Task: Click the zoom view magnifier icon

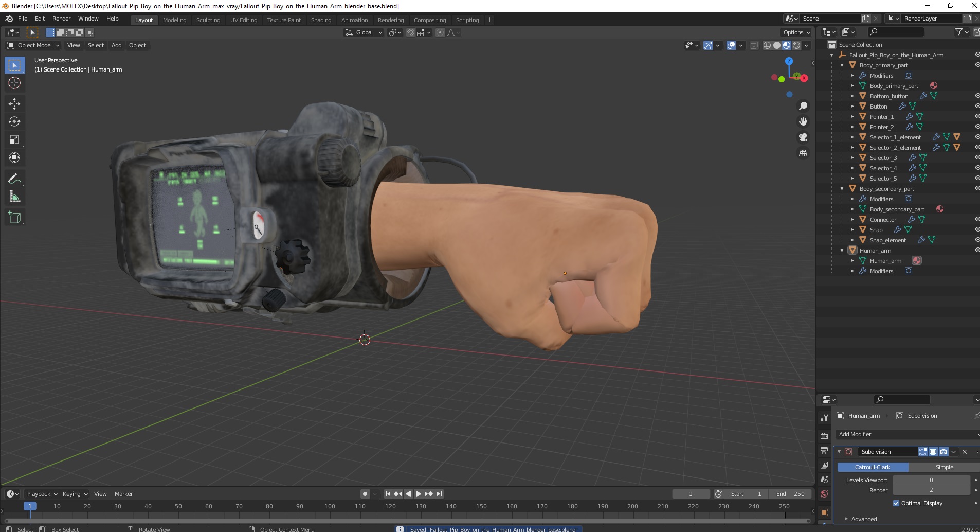Action: (x=803, y=106)
